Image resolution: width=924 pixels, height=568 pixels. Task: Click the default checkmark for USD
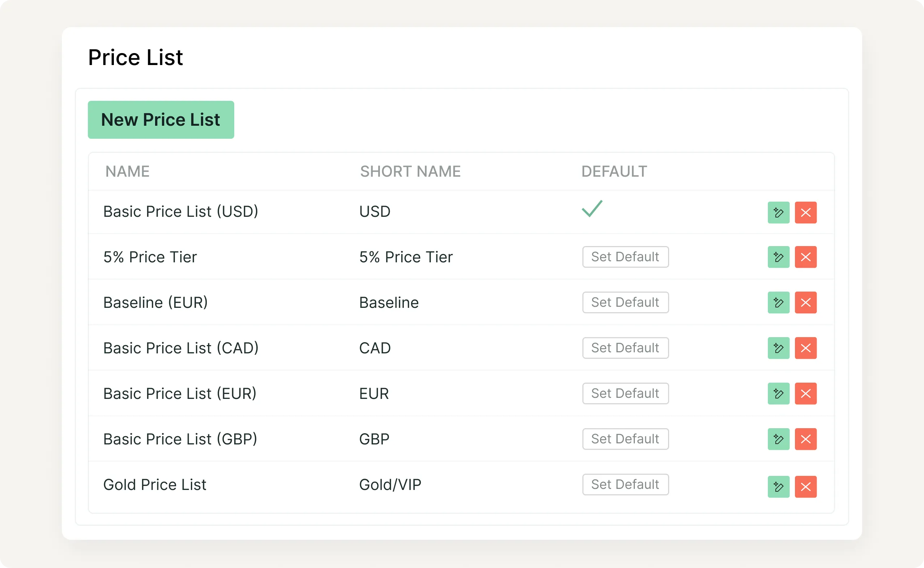(592, 209)
